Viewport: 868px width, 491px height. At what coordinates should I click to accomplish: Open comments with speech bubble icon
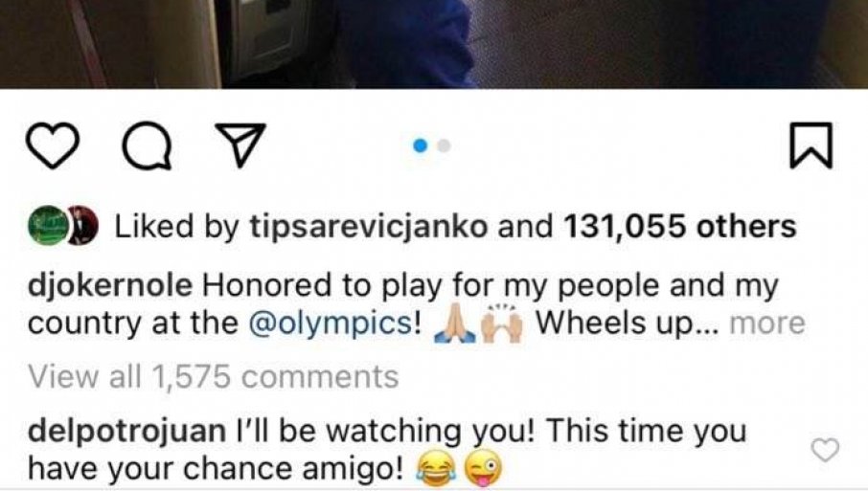(x=148, y=145)
